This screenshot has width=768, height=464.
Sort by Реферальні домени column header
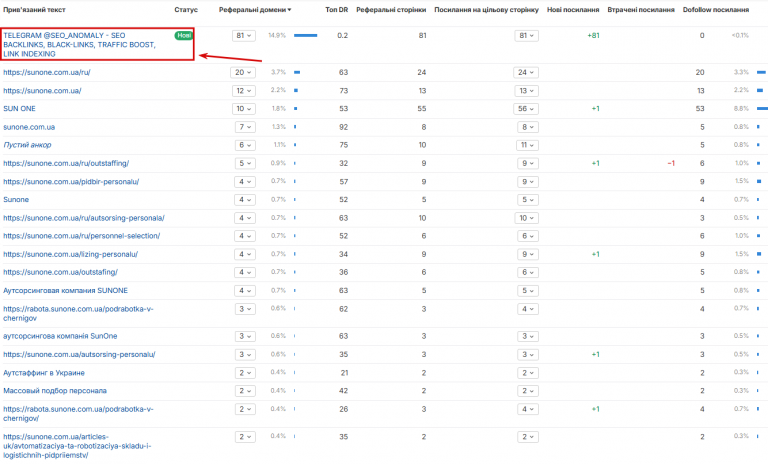[255, 10]
